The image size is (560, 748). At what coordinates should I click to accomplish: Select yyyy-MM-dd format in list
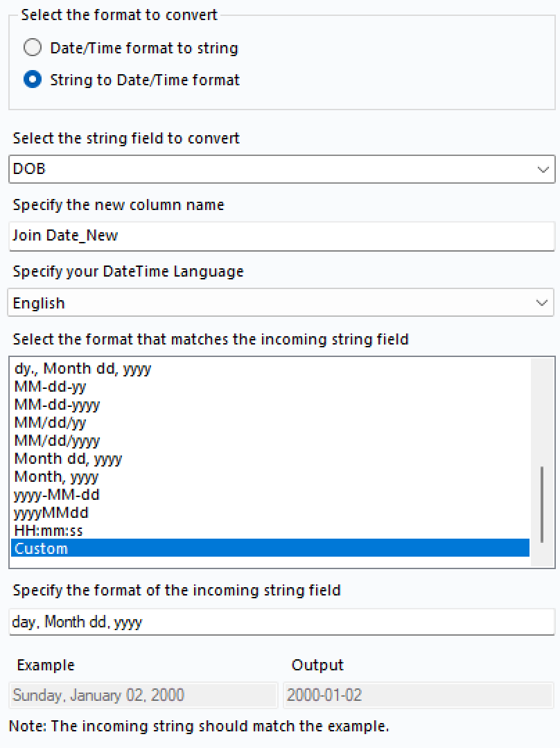tap(57, 495)
